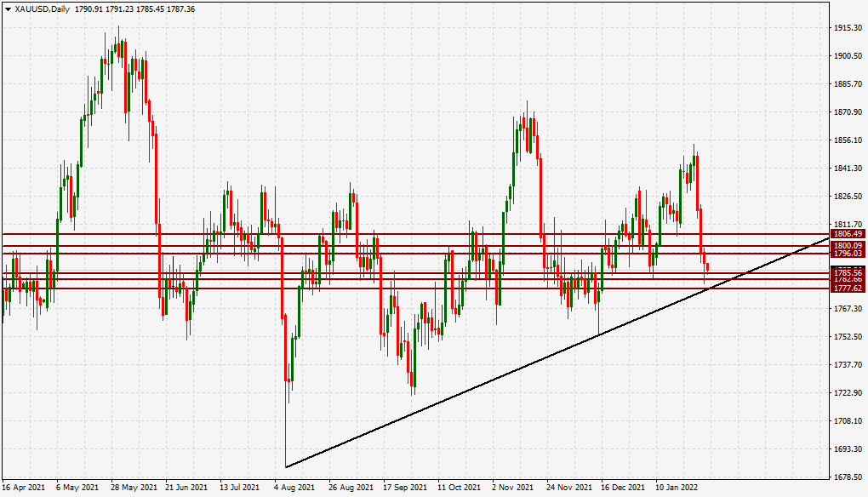This screenshot has height=497, width=868.
Task: Click the 1856.10 price scale value
Action: point(848,140)
